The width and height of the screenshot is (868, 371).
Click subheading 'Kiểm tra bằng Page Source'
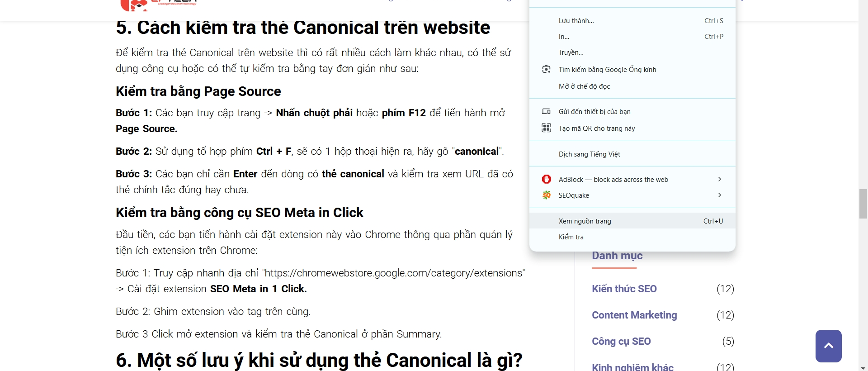tap(198, 91)
